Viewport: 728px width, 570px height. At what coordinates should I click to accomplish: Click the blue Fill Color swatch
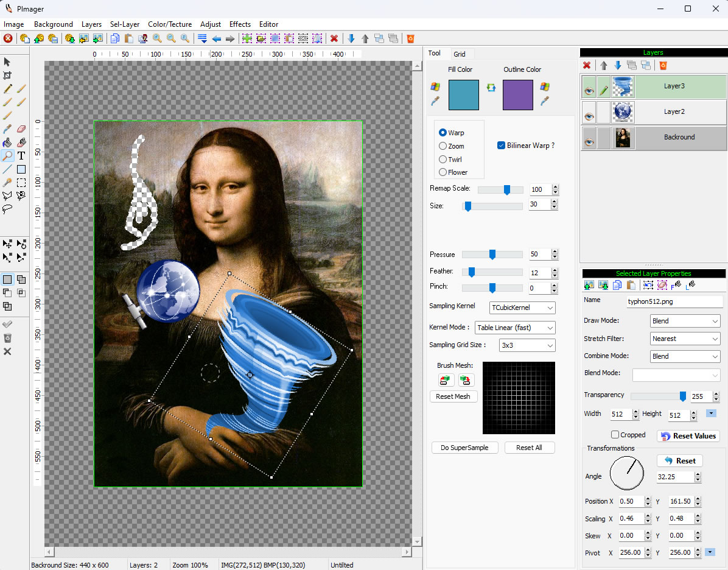point(463,95)
